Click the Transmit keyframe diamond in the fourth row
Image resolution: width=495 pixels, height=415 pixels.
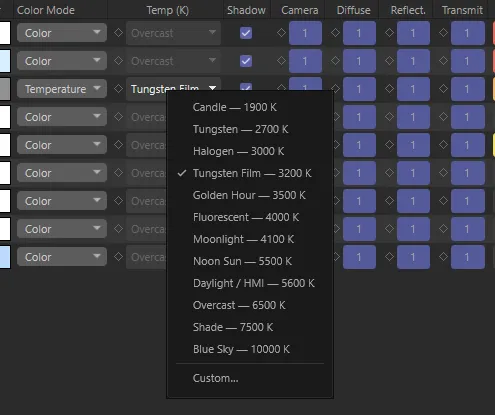pos(443,117)
